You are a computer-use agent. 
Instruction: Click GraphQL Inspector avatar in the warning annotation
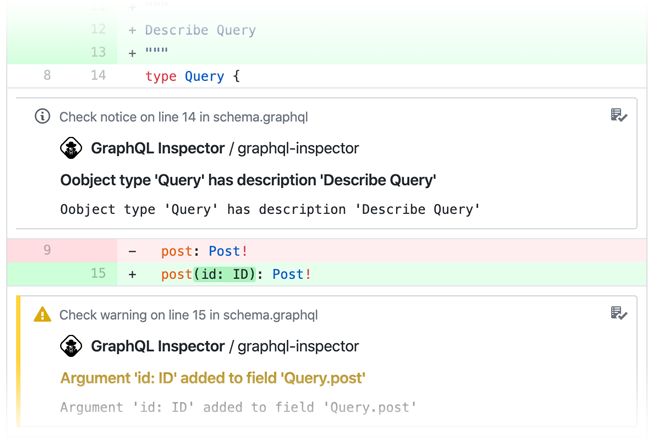click(x=71, y=346)
